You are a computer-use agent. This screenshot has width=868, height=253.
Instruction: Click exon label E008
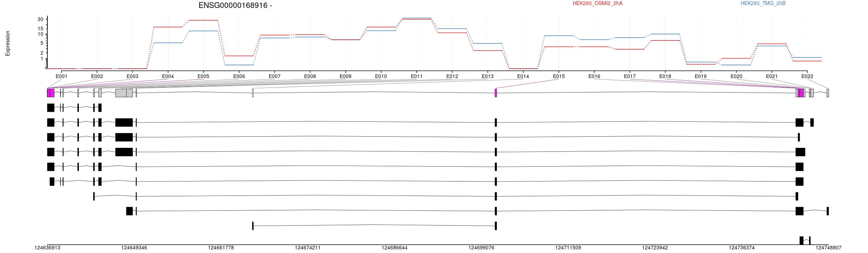(x=310, y=76)
